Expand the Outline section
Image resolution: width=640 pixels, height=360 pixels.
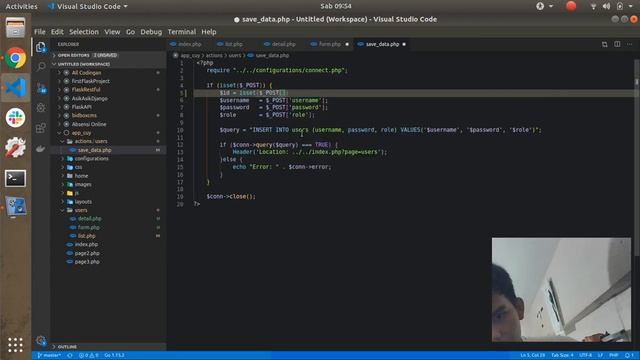pos(67,347)
